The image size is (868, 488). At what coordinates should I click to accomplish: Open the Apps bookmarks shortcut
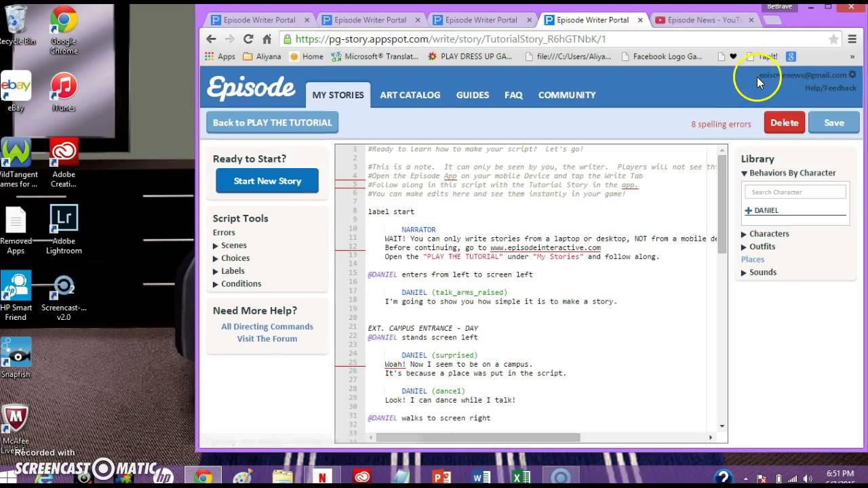tap(220, 57)
